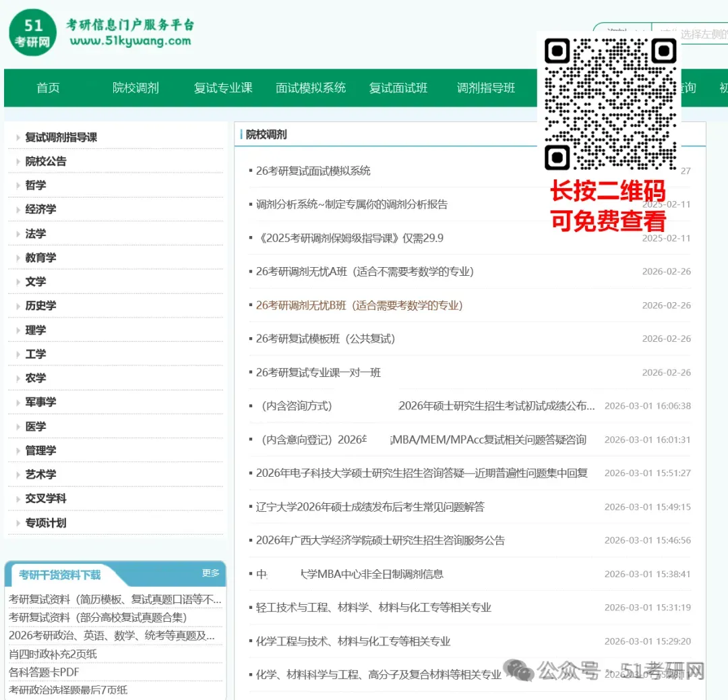Screen dimensions: 728x700
Task: Open 复试面试班 navigation item
Action: (x=398, y=88)
